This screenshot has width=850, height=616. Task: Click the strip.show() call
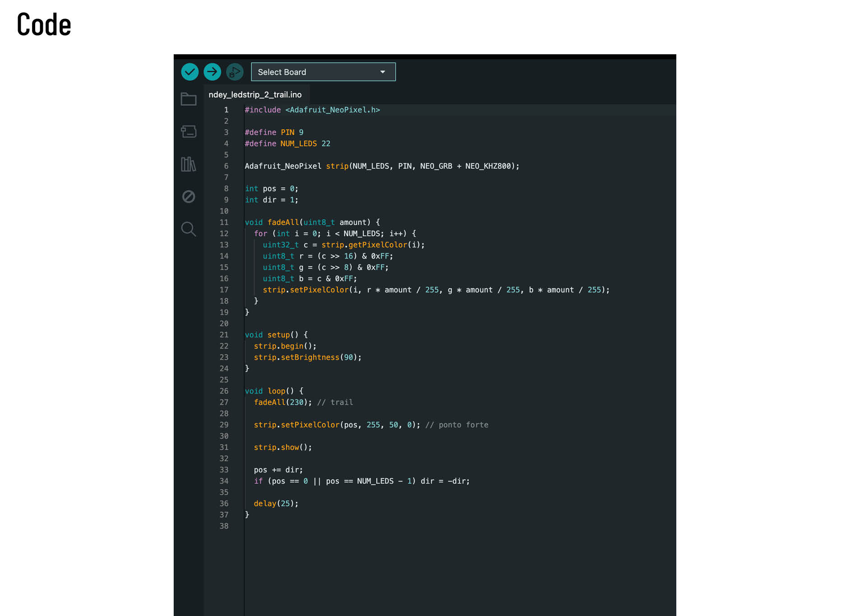click(282, 448)
